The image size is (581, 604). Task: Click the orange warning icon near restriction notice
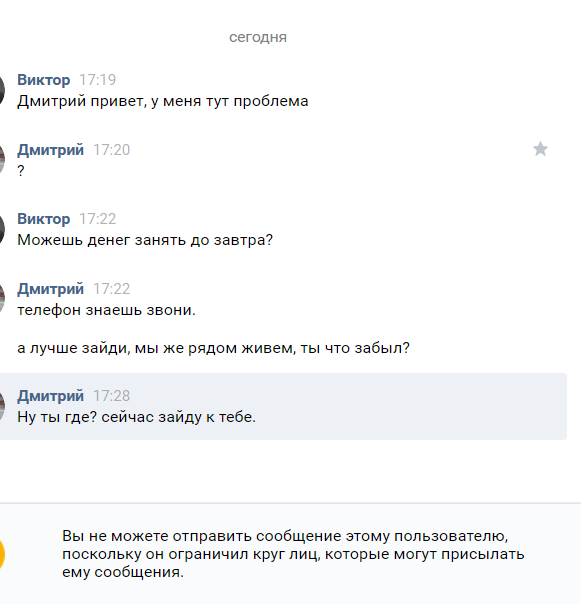tap(2, 554)
